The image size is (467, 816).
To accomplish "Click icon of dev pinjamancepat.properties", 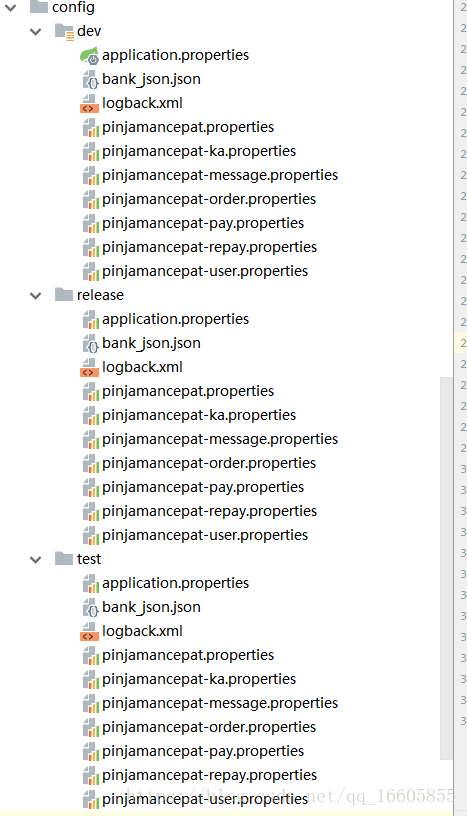I will click(91, 128).
